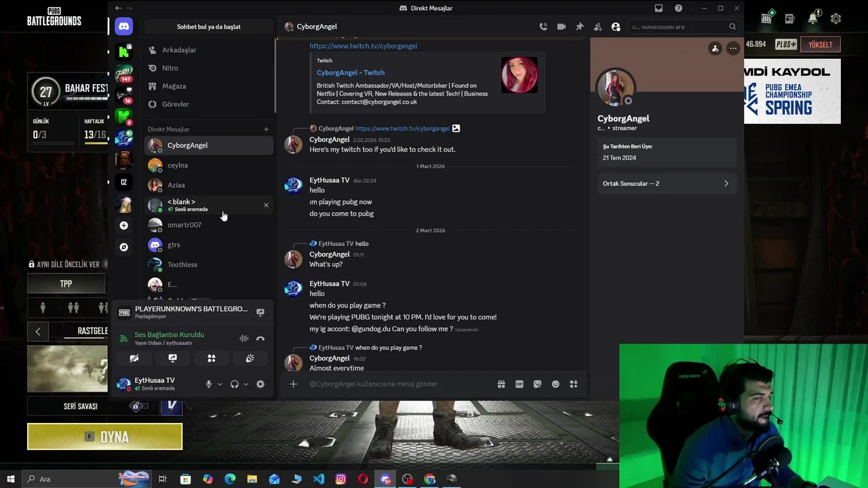Open the Discord inbox icon
The image size is (868, 488).
658,8
